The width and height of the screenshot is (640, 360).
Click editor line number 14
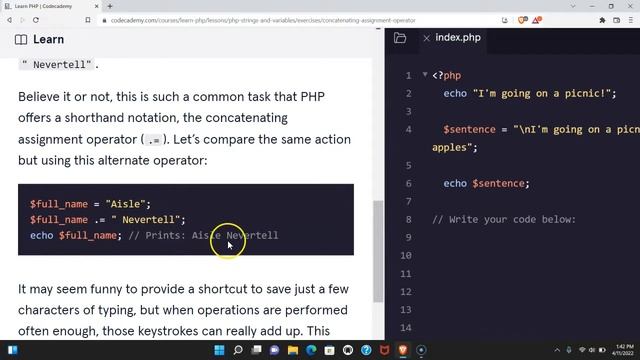(x=406, y=328)
